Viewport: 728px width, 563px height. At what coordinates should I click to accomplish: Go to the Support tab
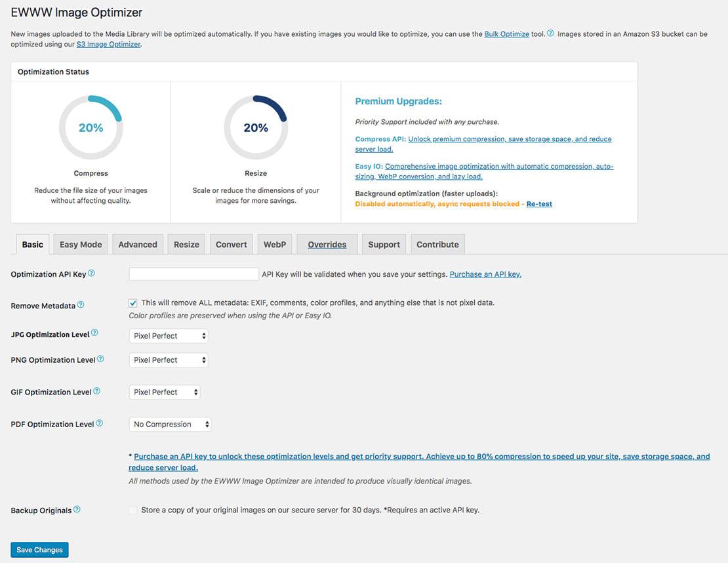384,244
